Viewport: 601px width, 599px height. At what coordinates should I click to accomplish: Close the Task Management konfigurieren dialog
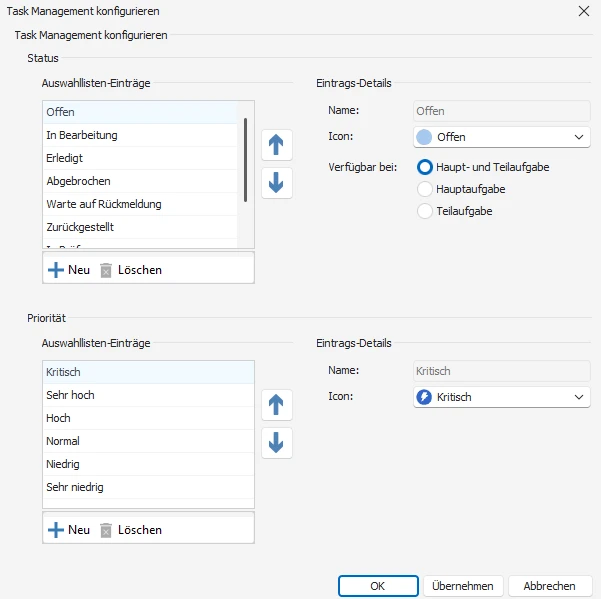click(584, 11)
